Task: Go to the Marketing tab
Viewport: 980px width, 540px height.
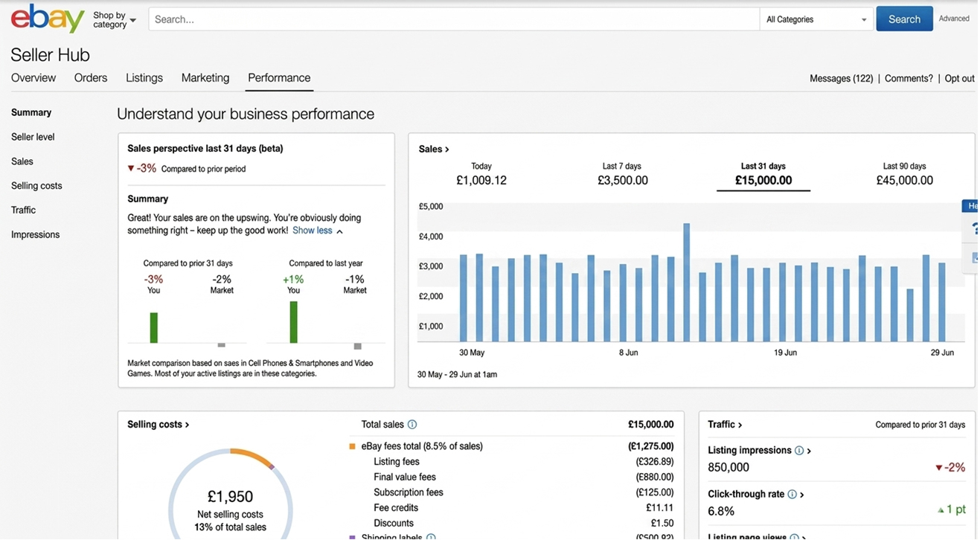Action: tap(205, 78)
